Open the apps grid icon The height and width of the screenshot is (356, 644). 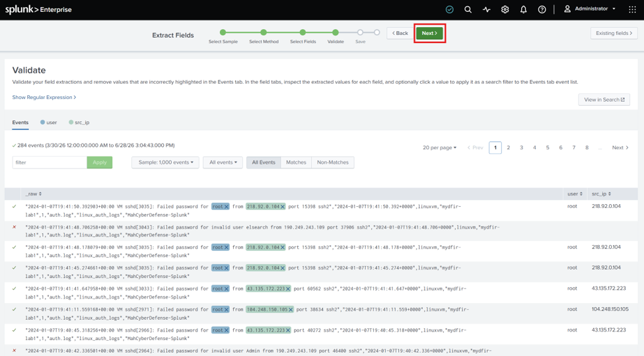coord(633,9)
